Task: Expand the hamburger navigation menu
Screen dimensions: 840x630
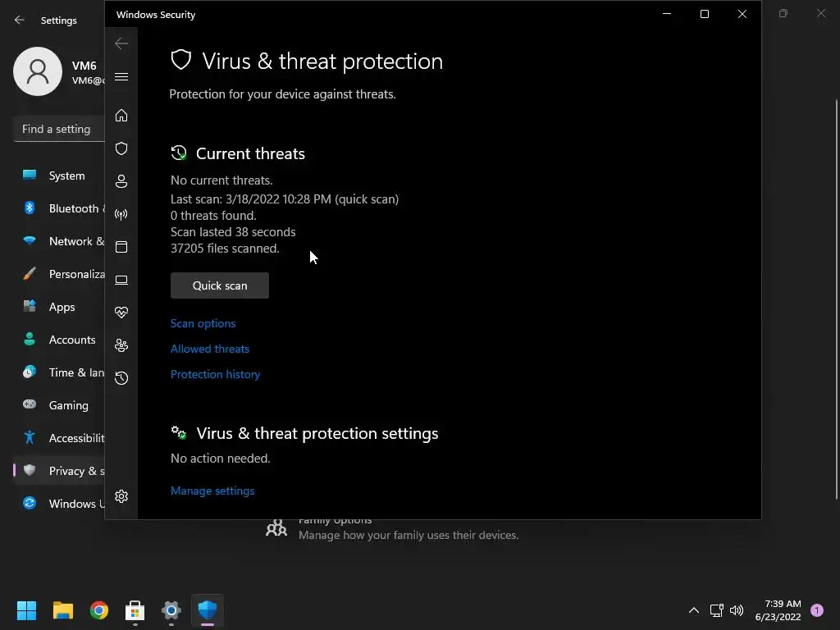Action: (121, 76)
